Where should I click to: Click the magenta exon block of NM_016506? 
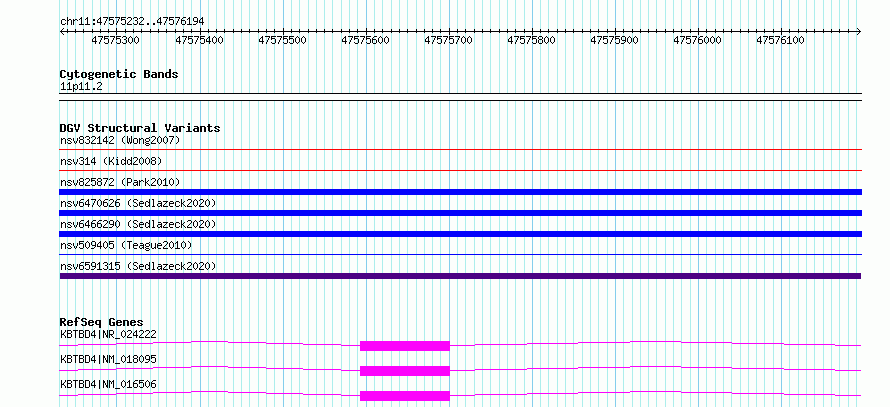405,396
